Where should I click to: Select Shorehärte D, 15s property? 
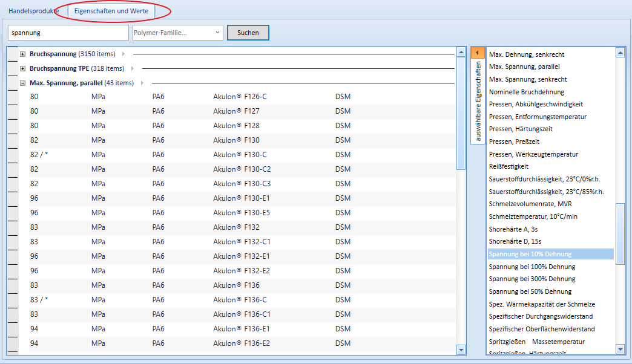click(x=515, y=242)
